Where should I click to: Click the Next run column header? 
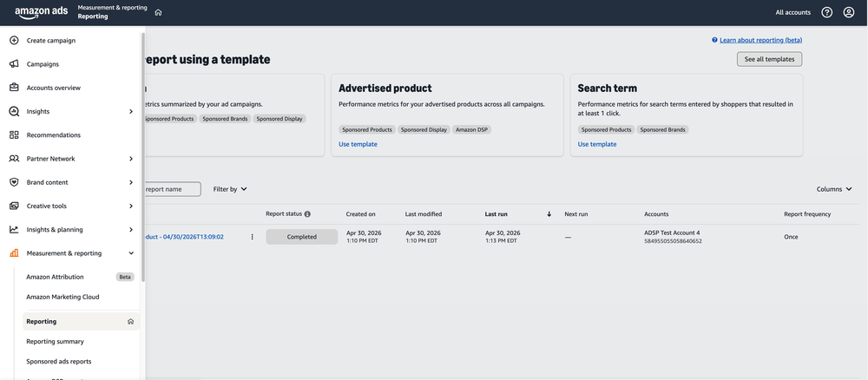tap(576, 214)
